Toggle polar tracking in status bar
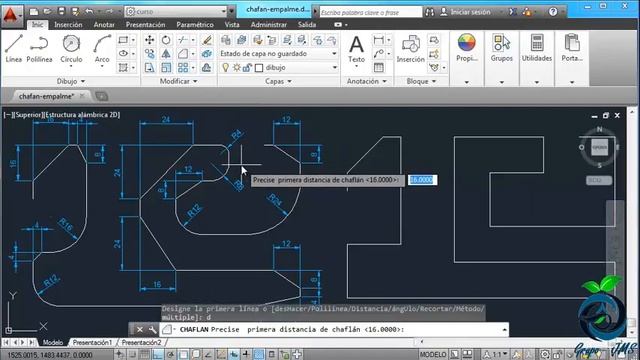This screenshot has width=640, height=360. click(x=171, y=354)
